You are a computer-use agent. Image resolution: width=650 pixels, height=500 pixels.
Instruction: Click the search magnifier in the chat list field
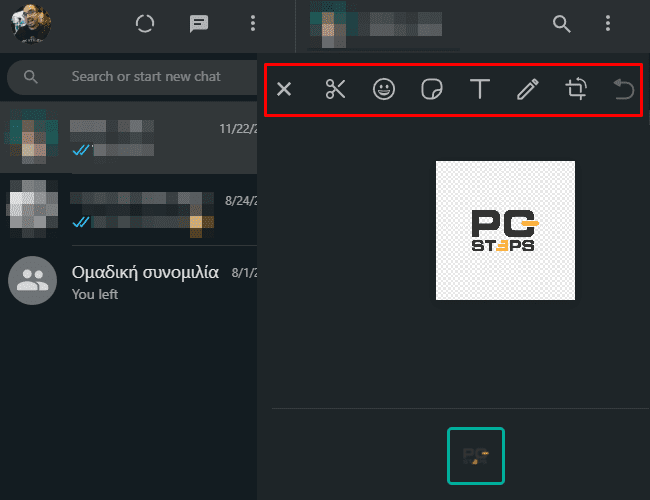click(31, 77)
